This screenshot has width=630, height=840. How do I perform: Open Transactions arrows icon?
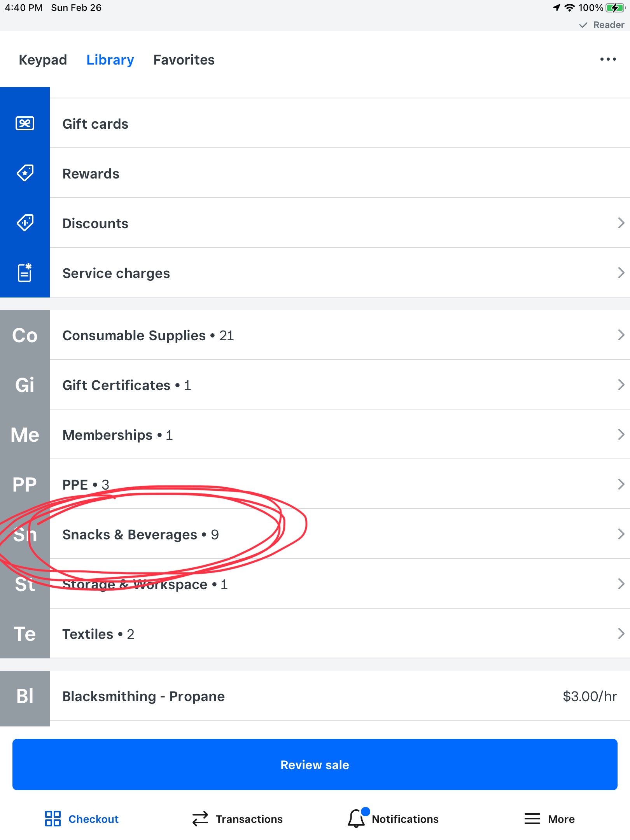200,819
